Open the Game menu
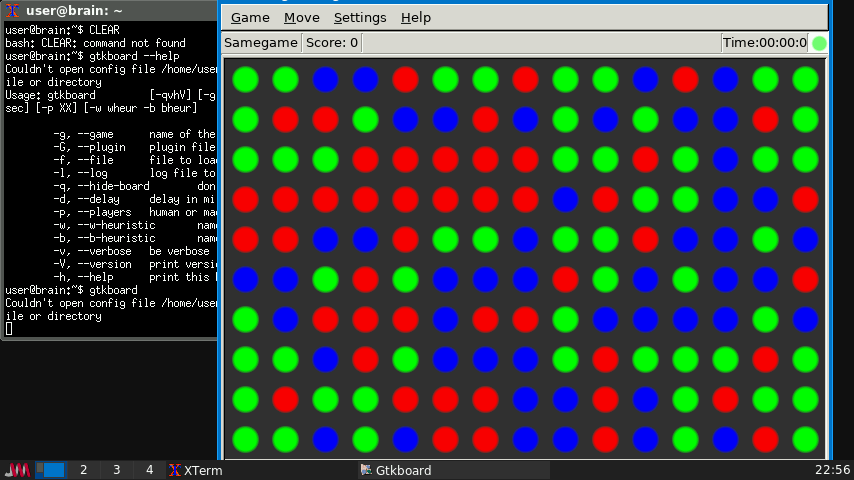 click(x=250, y=18)
